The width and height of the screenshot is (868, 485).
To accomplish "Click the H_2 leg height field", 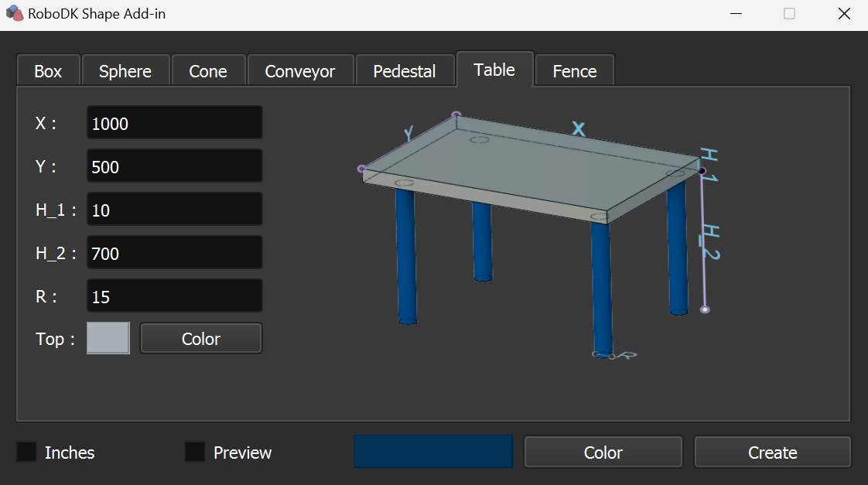I will (x=174, y=254).
